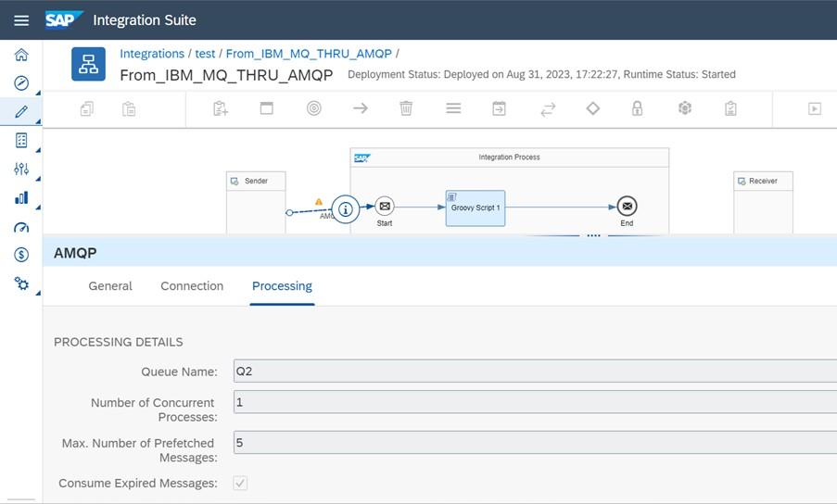Click the Call calendar-arrow toolbar icon
The height and width of the screenshot is (504, 837).
(499, 108)
